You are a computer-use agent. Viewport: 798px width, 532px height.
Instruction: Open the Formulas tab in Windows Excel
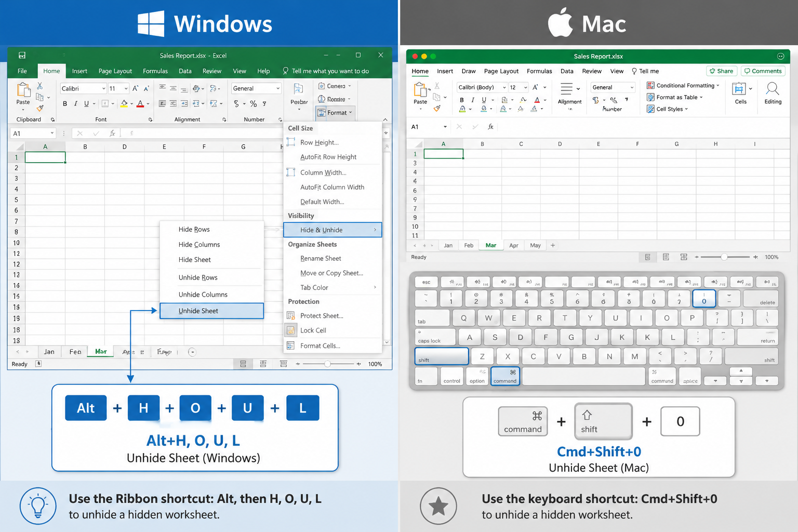coord(155,71)
